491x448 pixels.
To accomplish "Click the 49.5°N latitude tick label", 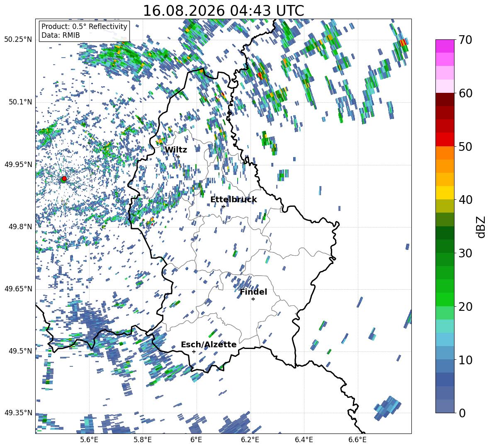I will (x=20, y=351).
